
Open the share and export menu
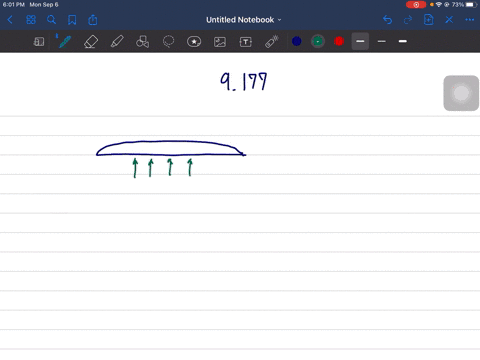click(x=93, y=20)
